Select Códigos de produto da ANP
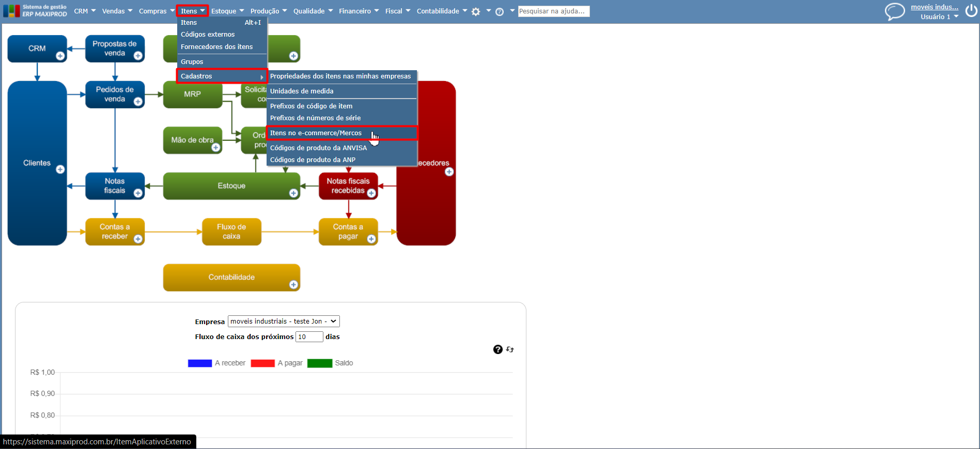This screenshot has width=980, height=449. [341, 160]
